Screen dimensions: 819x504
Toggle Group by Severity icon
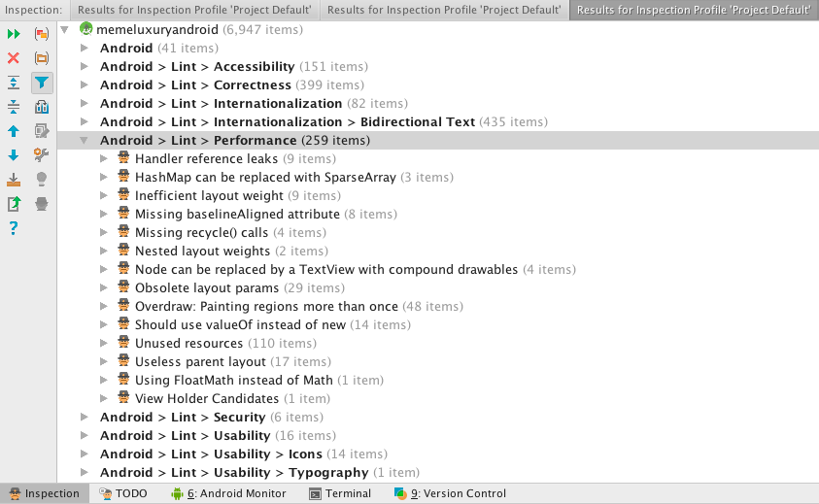(41, 34)
